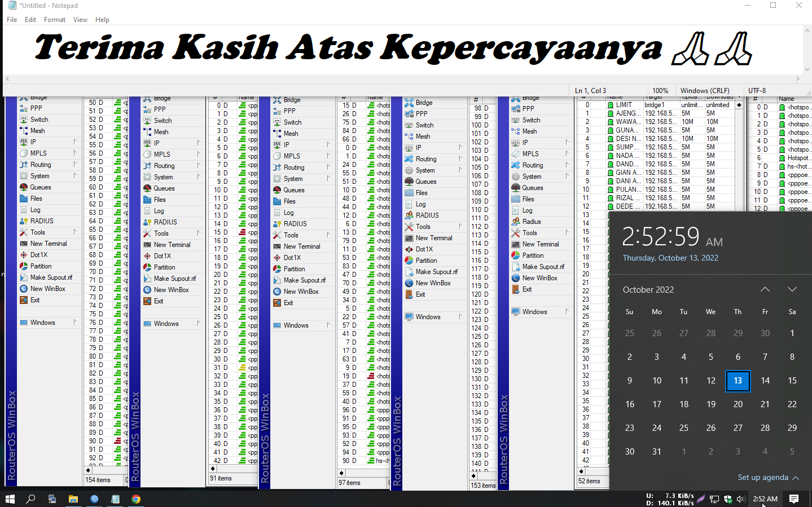
Task: Click Set up agenda link
Action: point(763,478)
